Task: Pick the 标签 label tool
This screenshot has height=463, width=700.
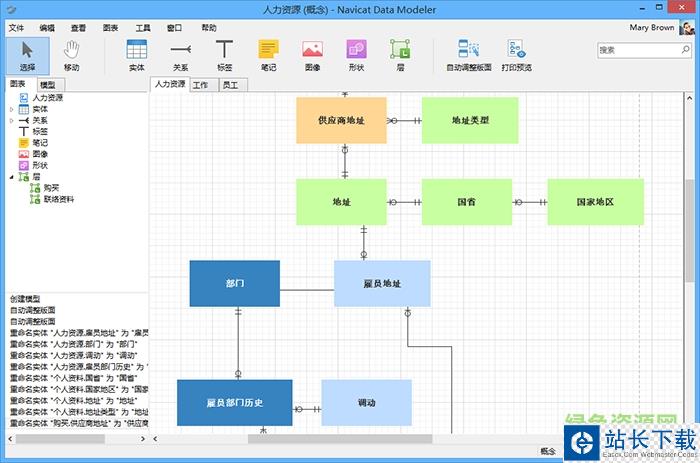Action: [x=224, y=56]
